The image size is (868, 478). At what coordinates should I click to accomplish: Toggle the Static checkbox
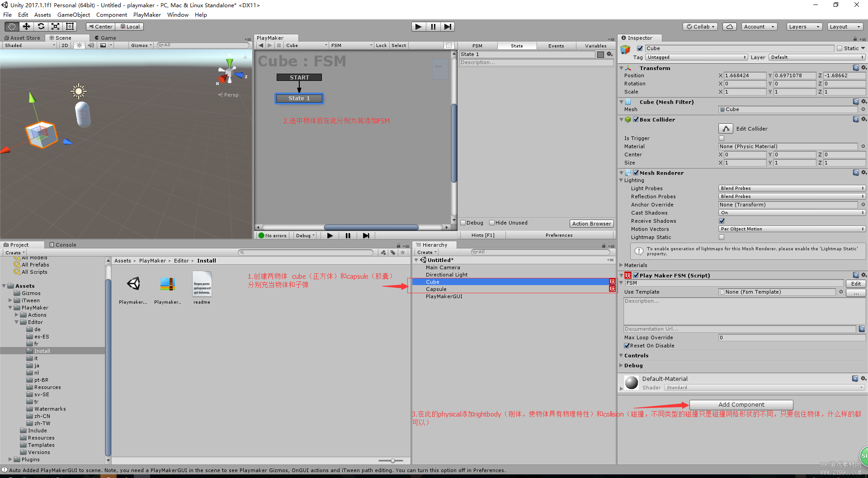click(840, 48)
